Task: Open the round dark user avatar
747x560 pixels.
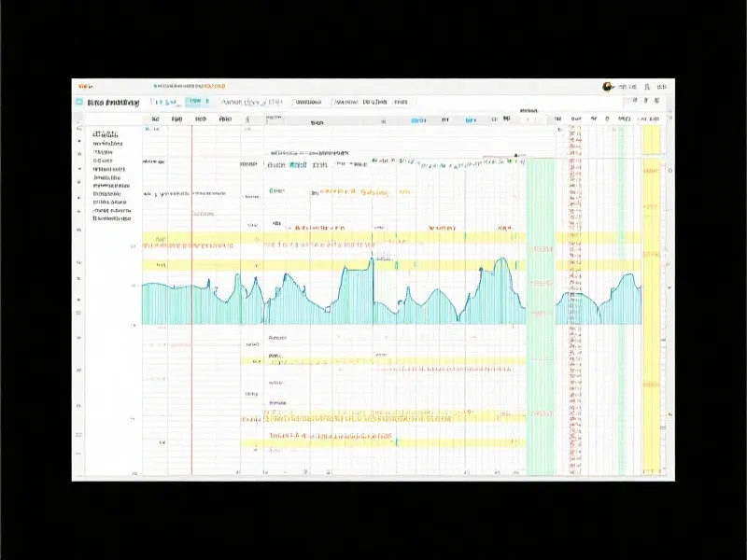Action: pyautogui.click(x=607, y=87)
